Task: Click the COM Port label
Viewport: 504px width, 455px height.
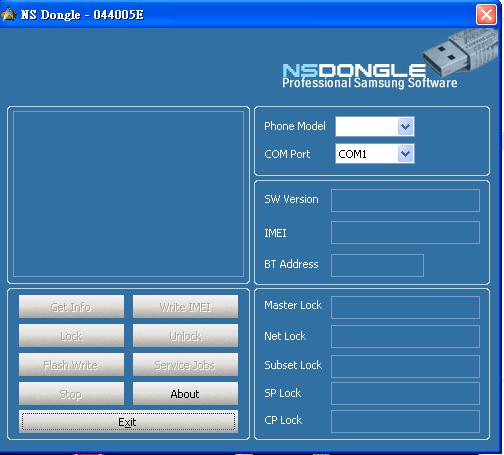Action: click(x=287, y=154)
